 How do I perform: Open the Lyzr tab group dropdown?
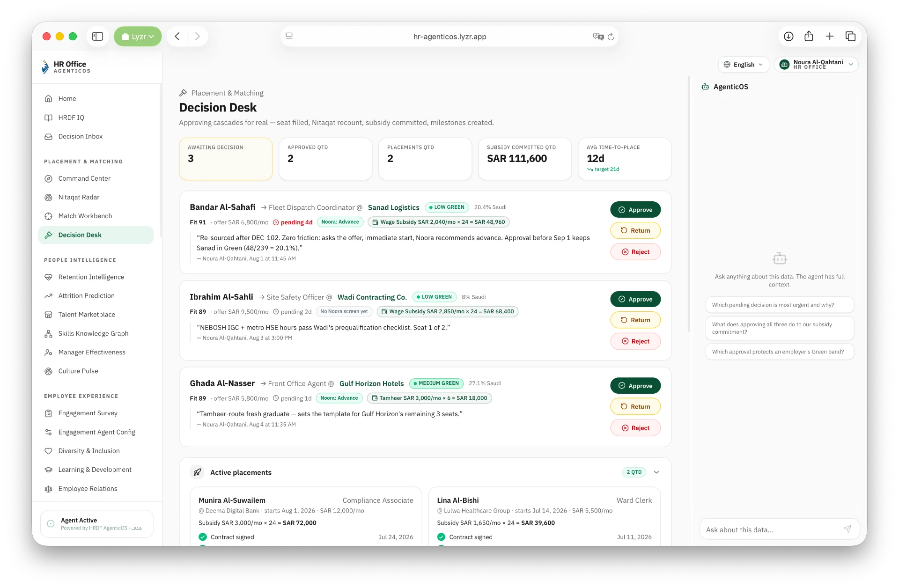click(138, 37)
